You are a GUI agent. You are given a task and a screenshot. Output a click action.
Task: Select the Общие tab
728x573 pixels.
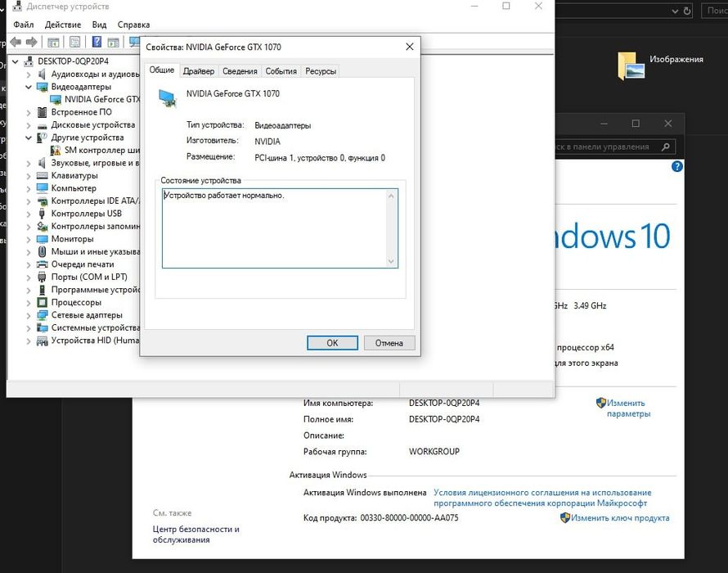pyautogui.click(x=162, y=70)
